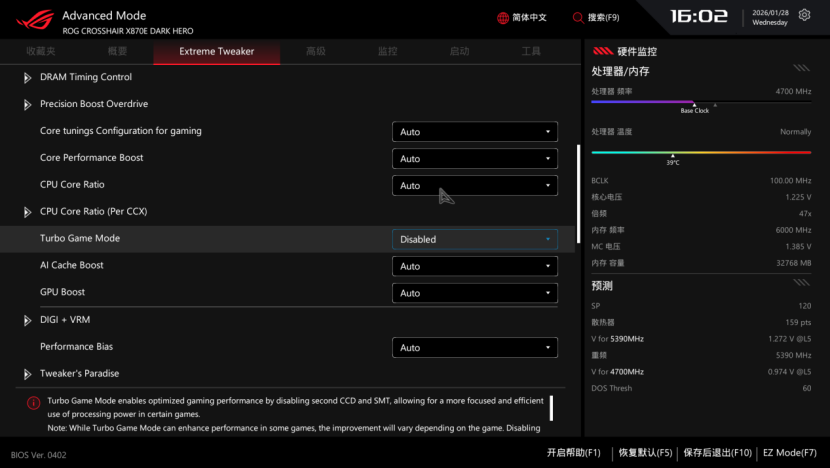Open Turbo Game Mode dropdown
The height and width of the screenshot is (468, 830).
click(474, 239)
